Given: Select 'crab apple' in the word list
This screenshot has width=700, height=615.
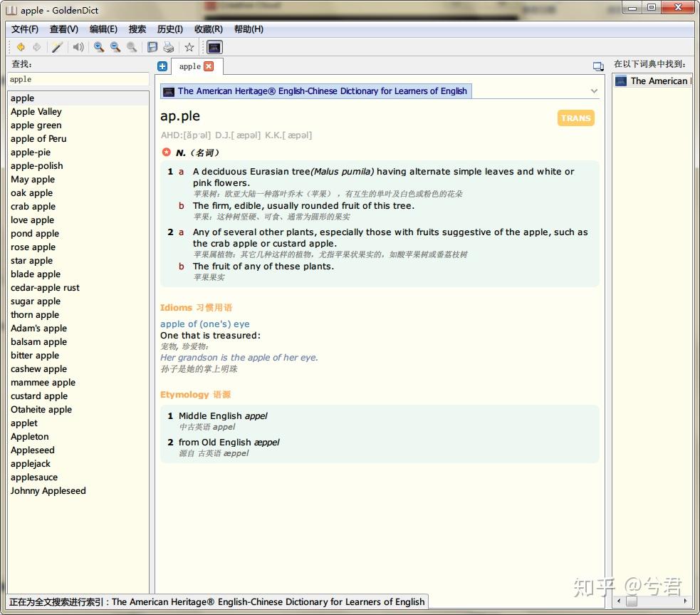Looking at the screenshot, I should tap(78, 207).
